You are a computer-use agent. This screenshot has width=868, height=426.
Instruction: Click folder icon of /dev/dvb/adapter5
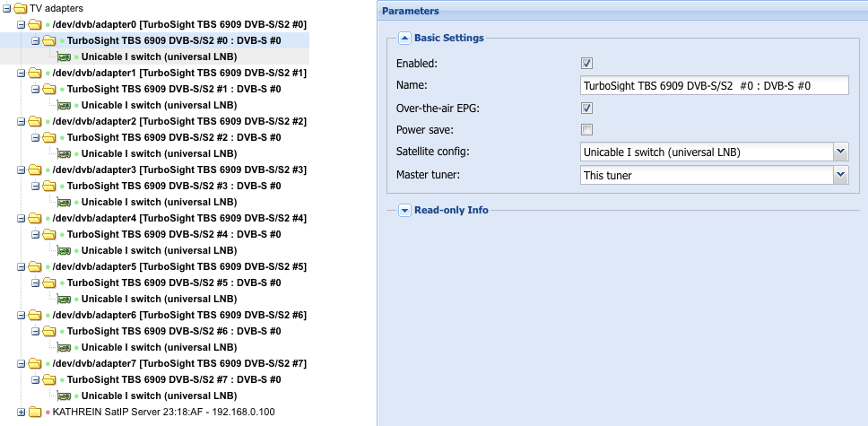pos(35,266)
